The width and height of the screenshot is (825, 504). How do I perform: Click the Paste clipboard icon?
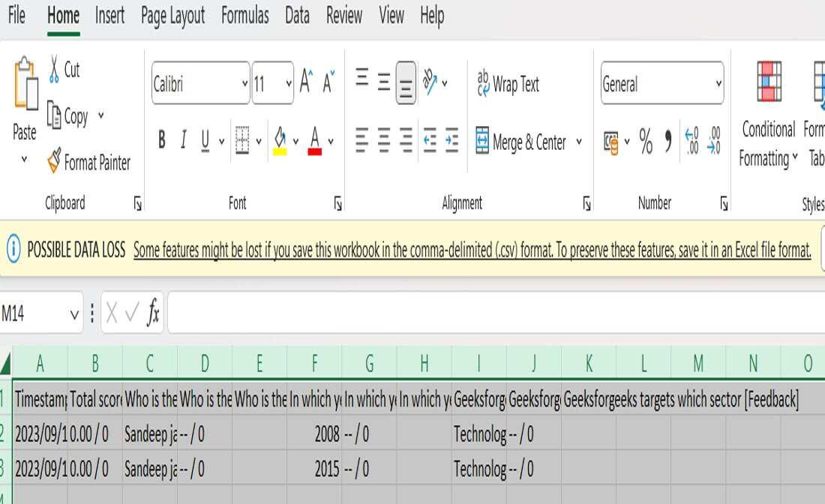pos(25,83)
